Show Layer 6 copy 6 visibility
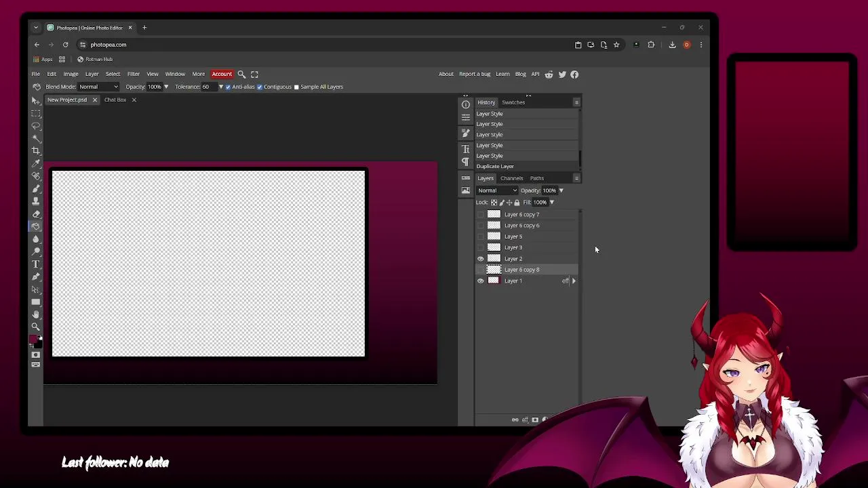 coord(481,226)
